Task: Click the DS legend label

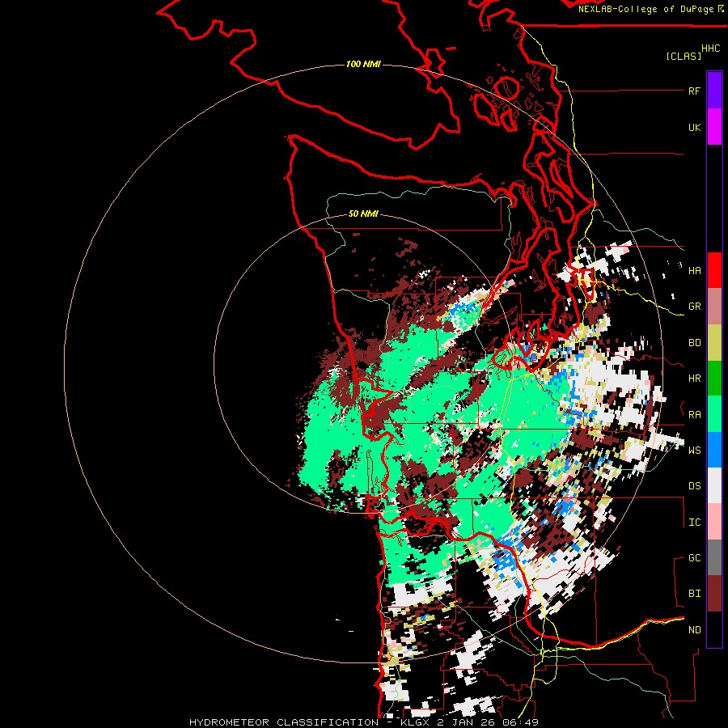Action: [694, 486]
